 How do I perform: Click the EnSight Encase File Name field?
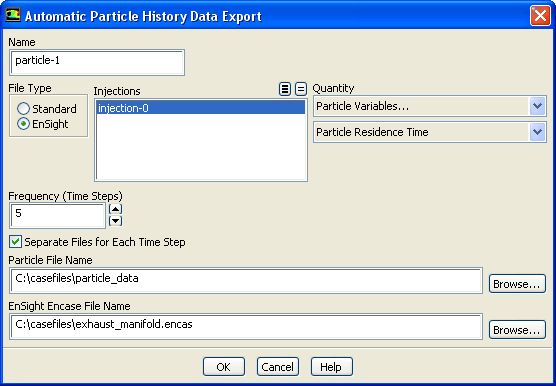(x=246, y=326)
